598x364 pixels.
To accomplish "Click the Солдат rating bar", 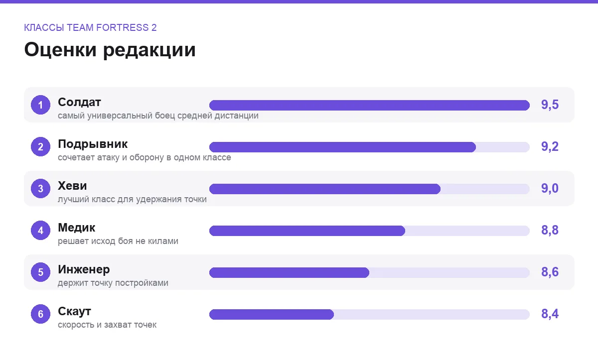I will [x=369, y=105].
